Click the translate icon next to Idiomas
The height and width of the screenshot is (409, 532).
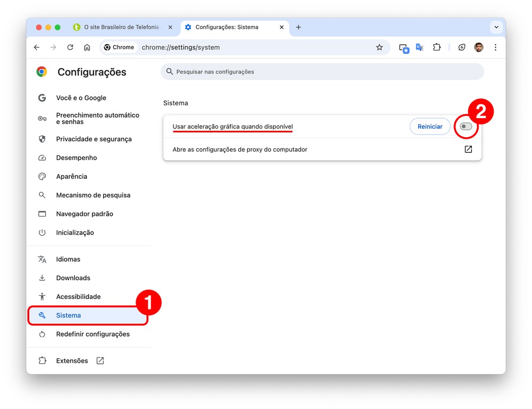pos(42,259)
